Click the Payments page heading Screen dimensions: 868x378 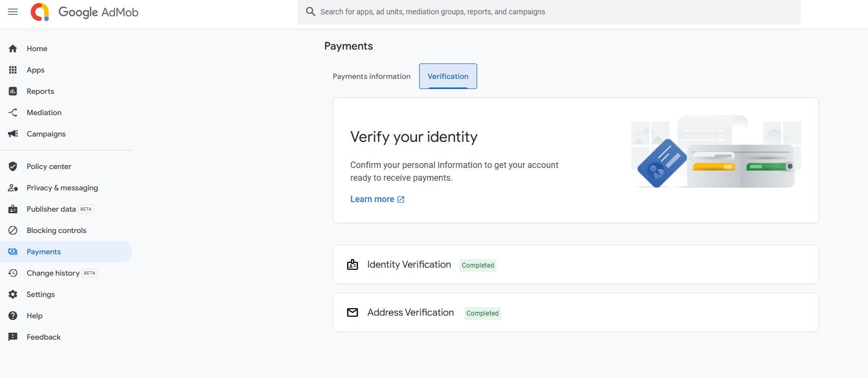click(x=349, y=46)
